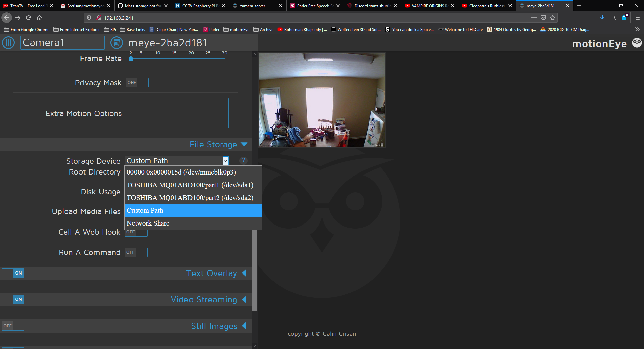Click the tracking protection shield icon
This screenshot has height=349, width=644.
click(x=89, y=18)
